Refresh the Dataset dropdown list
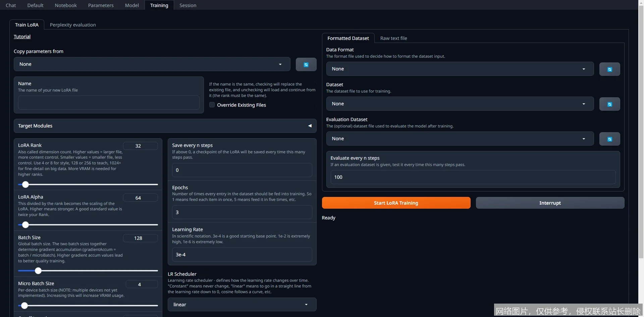Screen dimensions: 644x317 point(609,104)
